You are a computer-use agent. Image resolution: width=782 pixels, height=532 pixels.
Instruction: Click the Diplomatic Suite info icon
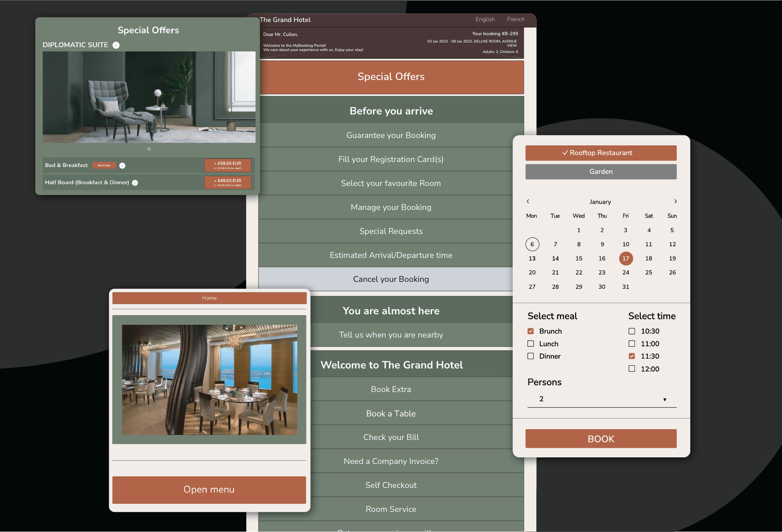click(116, 45)
